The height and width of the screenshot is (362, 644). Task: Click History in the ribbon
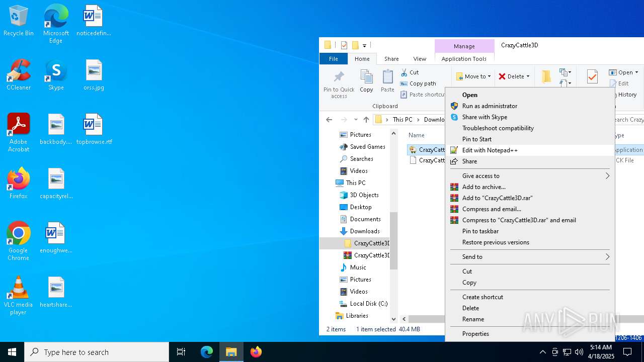[x=623, y=95]
